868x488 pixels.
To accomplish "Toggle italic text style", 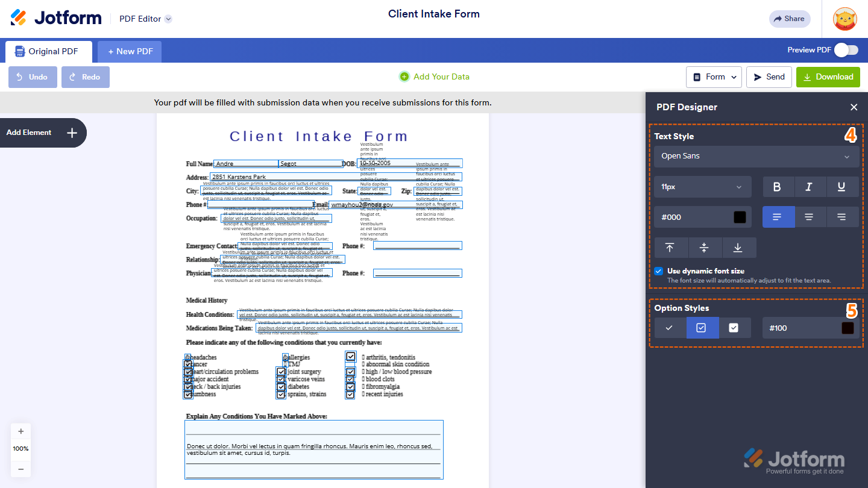I will tap(810, 187).
